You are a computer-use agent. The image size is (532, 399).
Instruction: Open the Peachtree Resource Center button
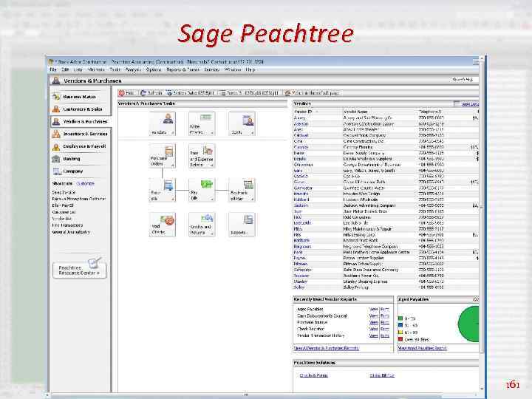pos(80,270)
